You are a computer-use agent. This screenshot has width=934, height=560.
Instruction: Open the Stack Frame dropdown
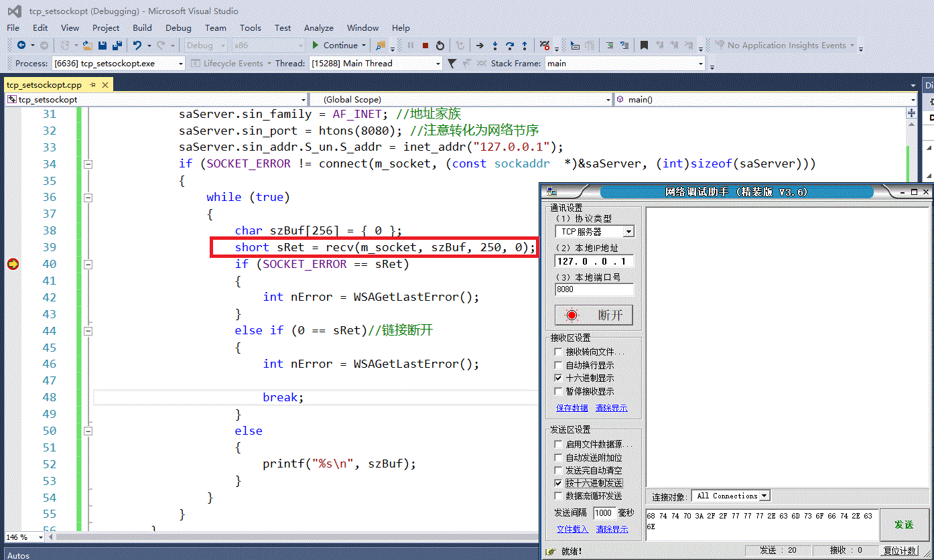pyautogui.click(x=701, y=64)
